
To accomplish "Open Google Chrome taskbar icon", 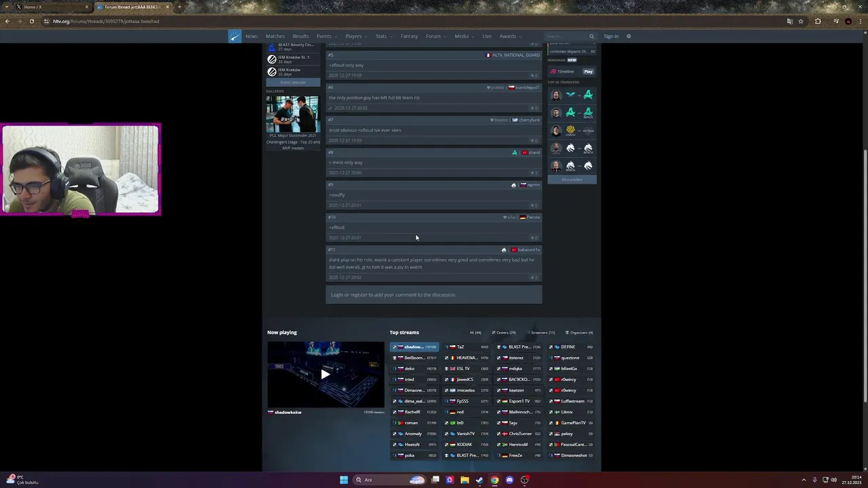I will 494,480.
